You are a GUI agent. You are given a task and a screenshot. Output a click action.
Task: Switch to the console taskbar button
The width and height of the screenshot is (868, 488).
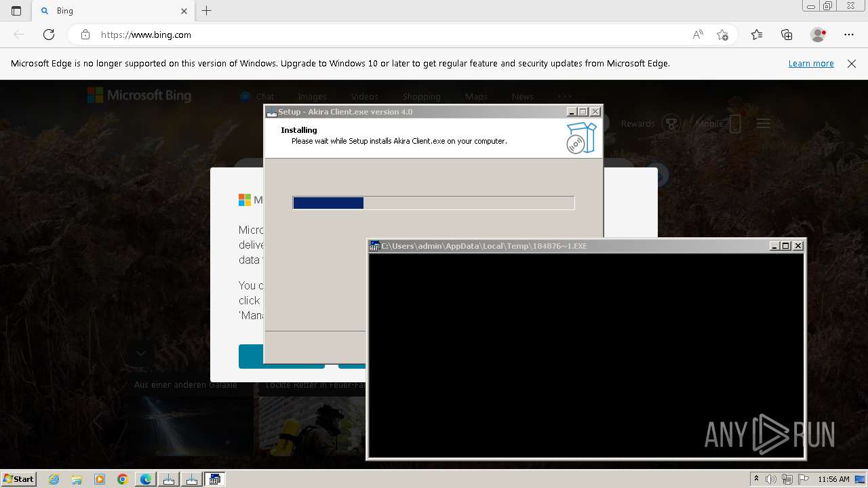click(x=215, y=479)
